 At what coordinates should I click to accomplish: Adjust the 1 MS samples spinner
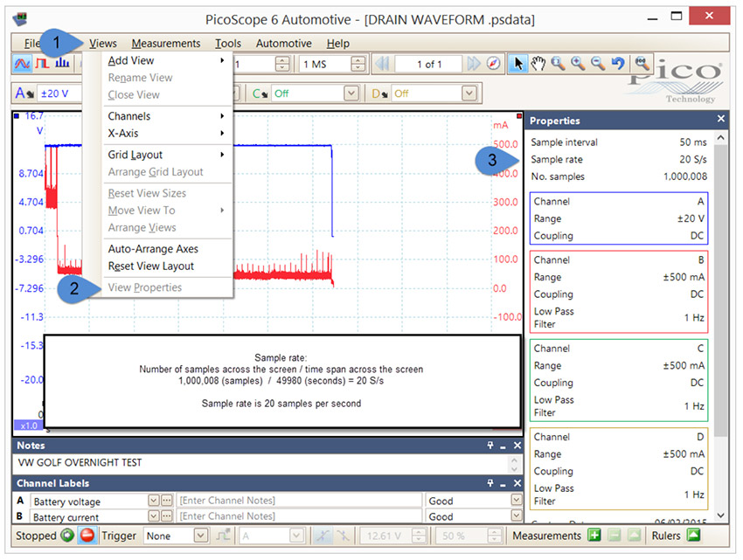coord(358,64)
